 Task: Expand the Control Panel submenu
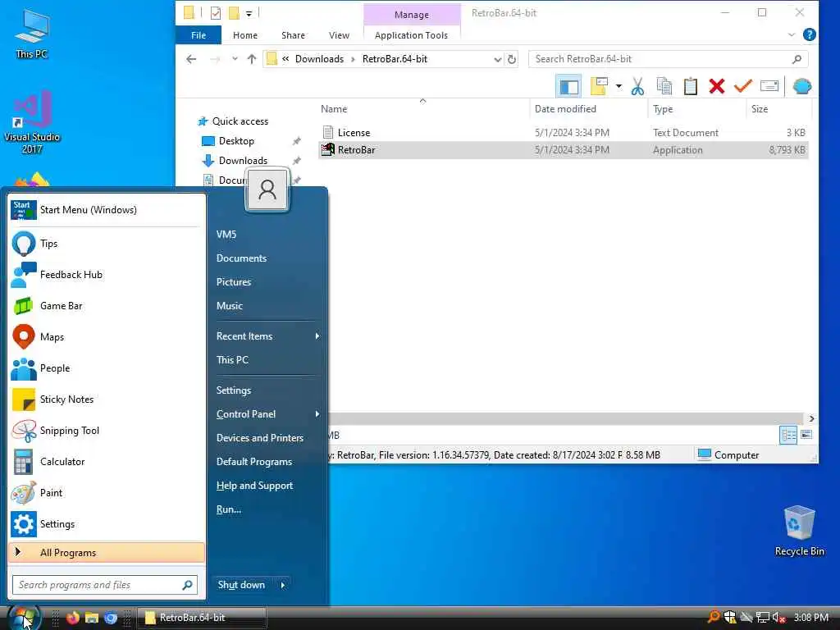[x=267, y=413]
